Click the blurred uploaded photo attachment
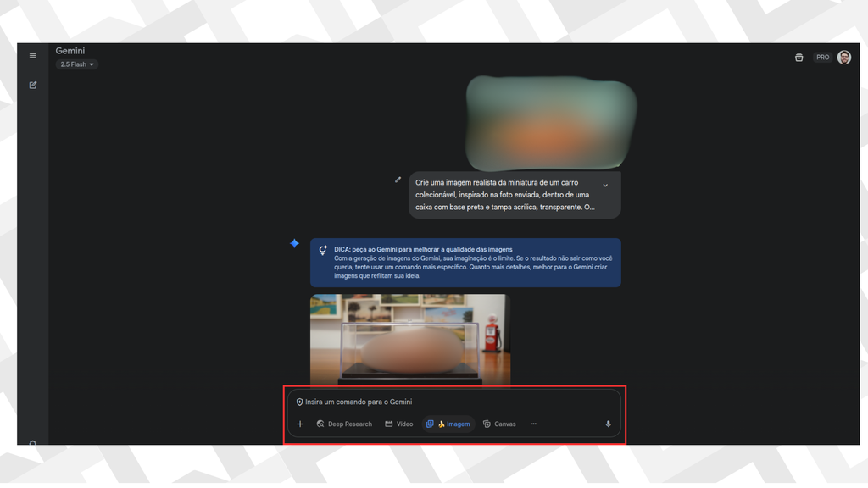Image resolution: width=868 pixels, height=488 pixels. tap(551, 122)
